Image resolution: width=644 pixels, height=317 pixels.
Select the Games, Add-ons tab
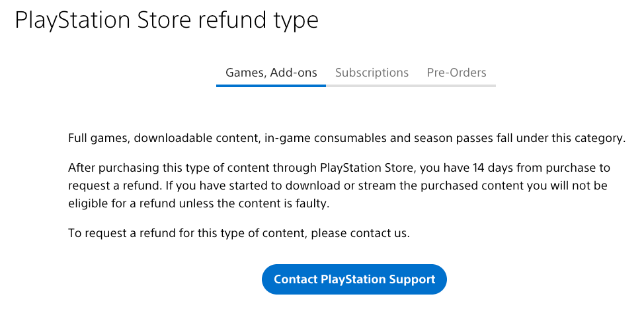(271, 73)
